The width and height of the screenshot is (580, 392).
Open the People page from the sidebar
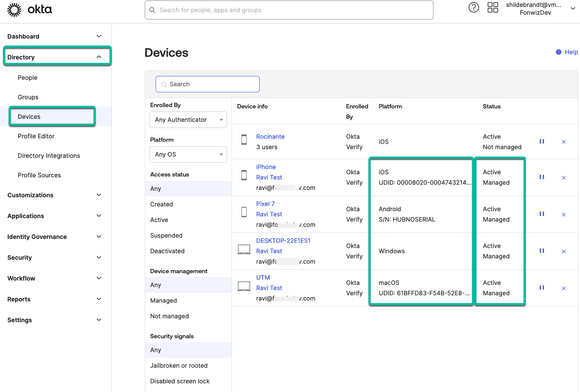coord(27,77)
